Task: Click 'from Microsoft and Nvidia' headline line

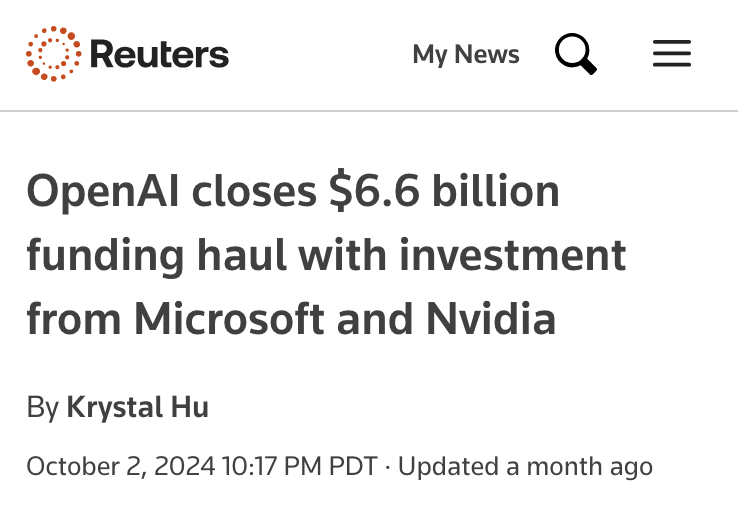Action: click(291, 319)
